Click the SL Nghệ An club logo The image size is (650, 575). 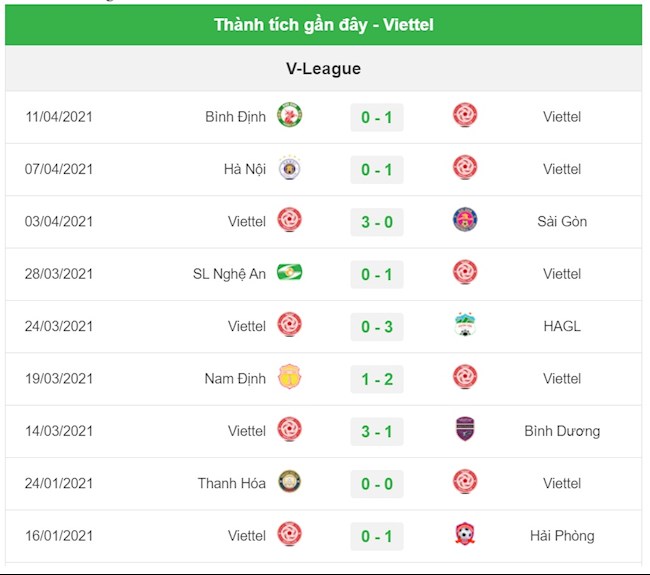289,272
